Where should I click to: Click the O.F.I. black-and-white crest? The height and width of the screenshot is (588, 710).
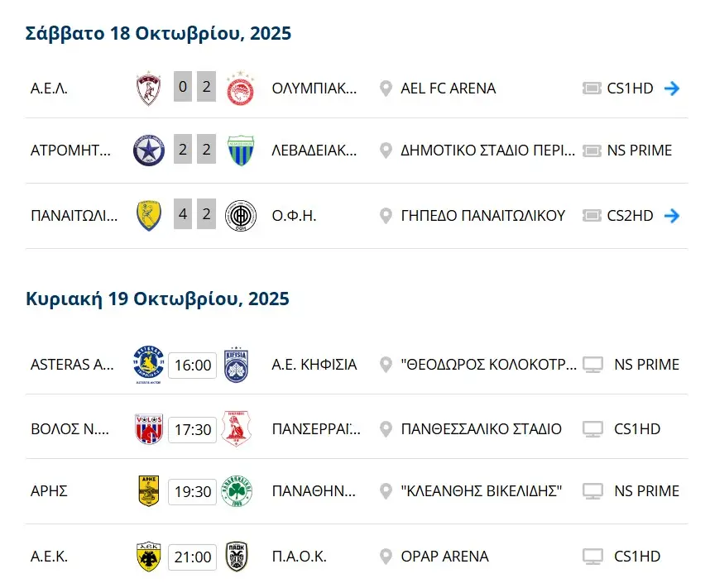[x=241, y=216]
